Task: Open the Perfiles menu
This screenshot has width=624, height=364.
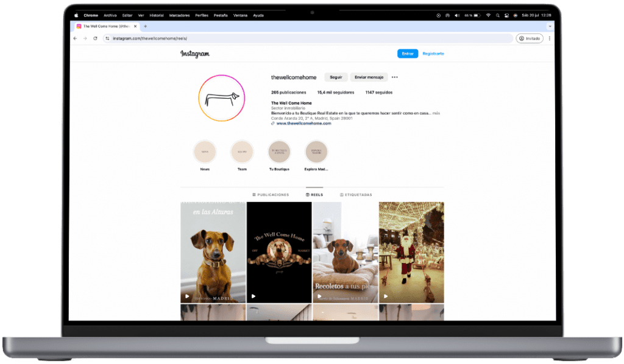Action: (202, 15)
